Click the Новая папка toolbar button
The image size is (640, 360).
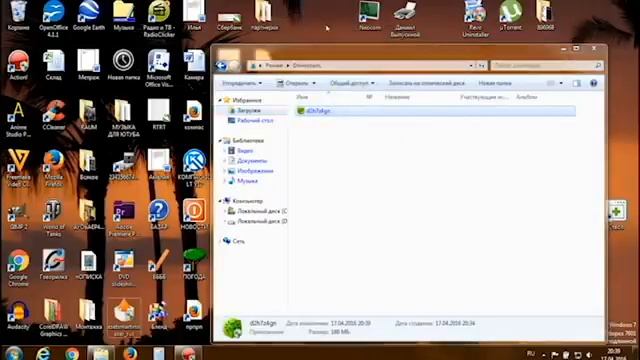495,83
